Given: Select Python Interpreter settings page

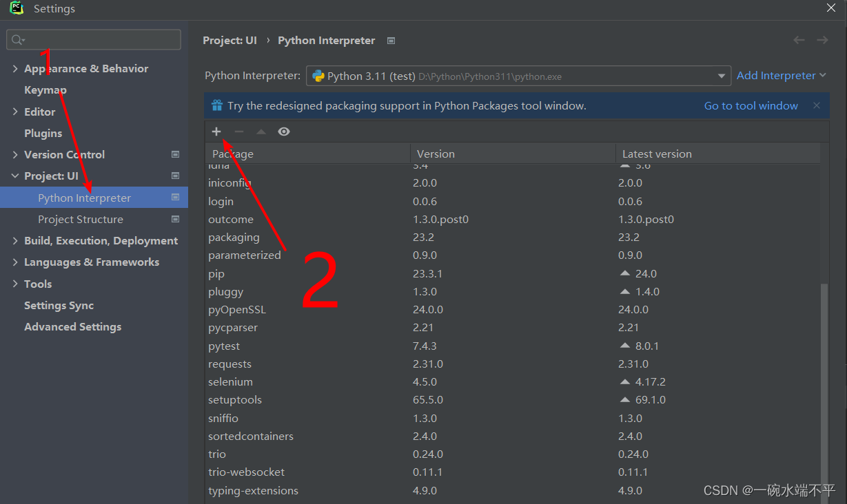Looking at the screenshot, I should pos(94,198).
